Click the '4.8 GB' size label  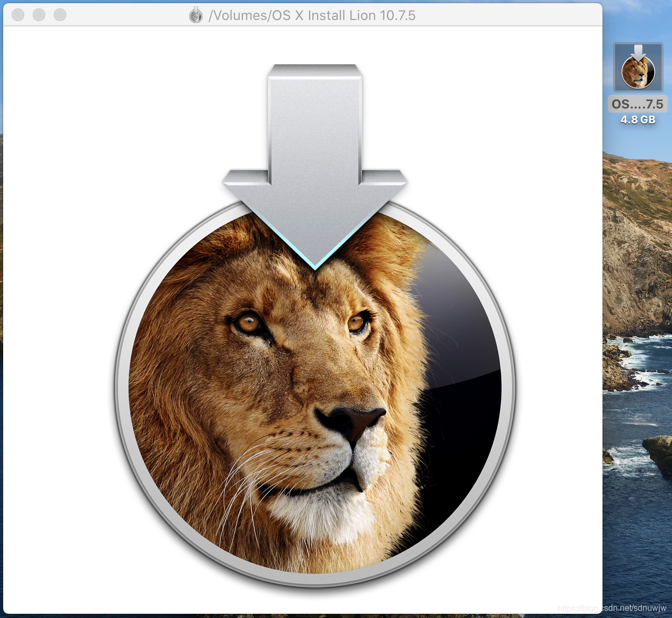638,119
